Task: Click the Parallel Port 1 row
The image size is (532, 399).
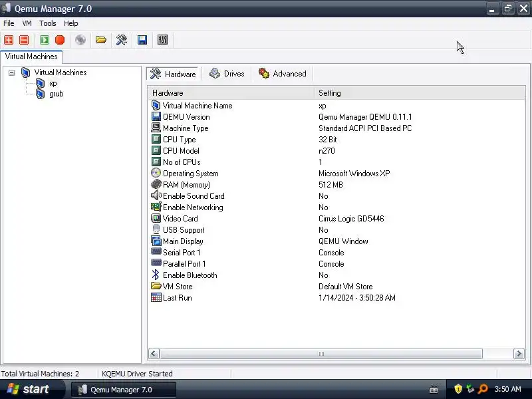Action: pyautogui.click(x=336, y=263)
